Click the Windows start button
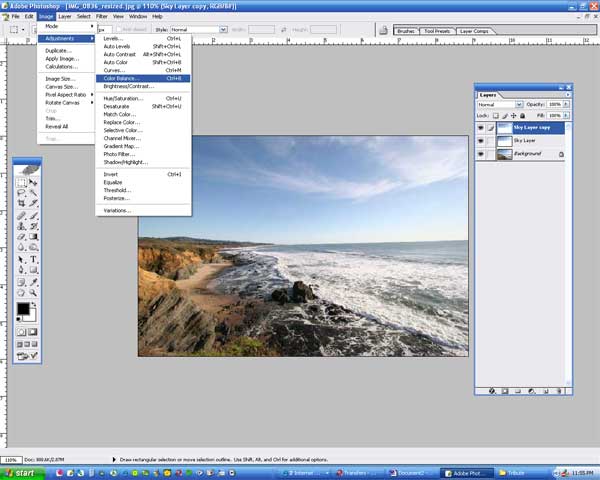The image size is (600, 480). [x=22, y=473]
